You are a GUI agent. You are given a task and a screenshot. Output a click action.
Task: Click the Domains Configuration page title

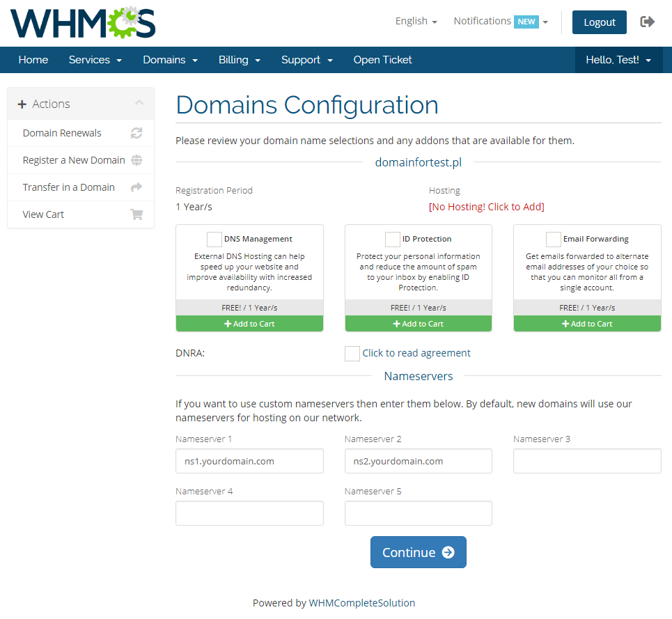[307, 105]
